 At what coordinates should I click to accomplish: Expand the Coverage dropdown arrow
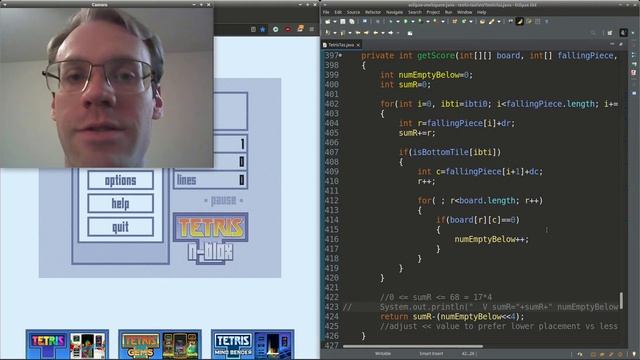[428, 22]
